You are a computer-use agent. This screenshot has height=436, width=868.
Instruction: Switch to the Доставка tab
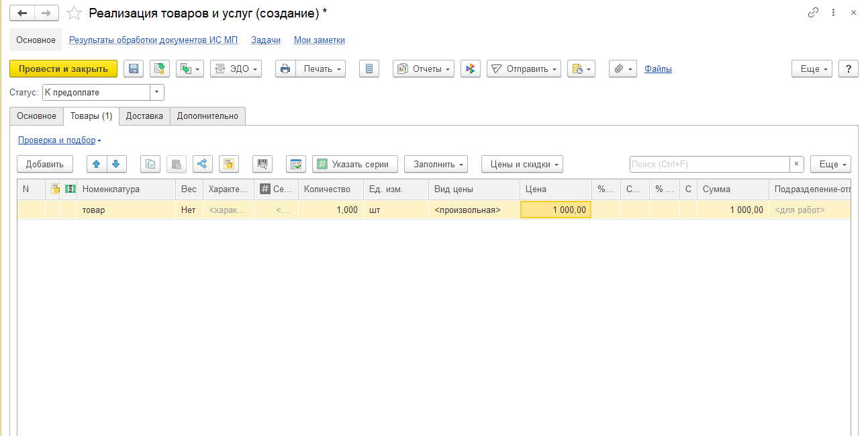coord(144,116)
